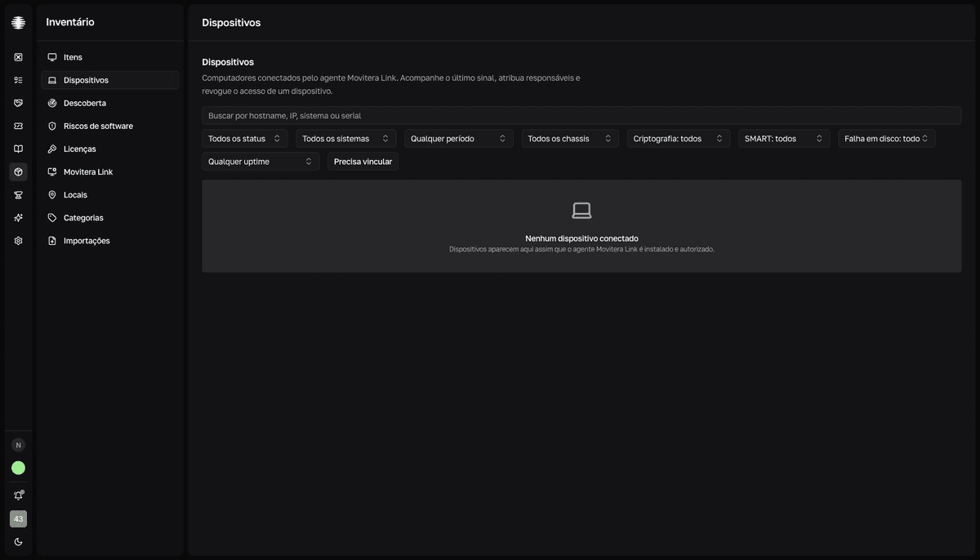Image resolution: width=980 pixels, height=560 pixels.
Task: Open the sparkles AI icon in rail
Action: (x=18, y=218)
